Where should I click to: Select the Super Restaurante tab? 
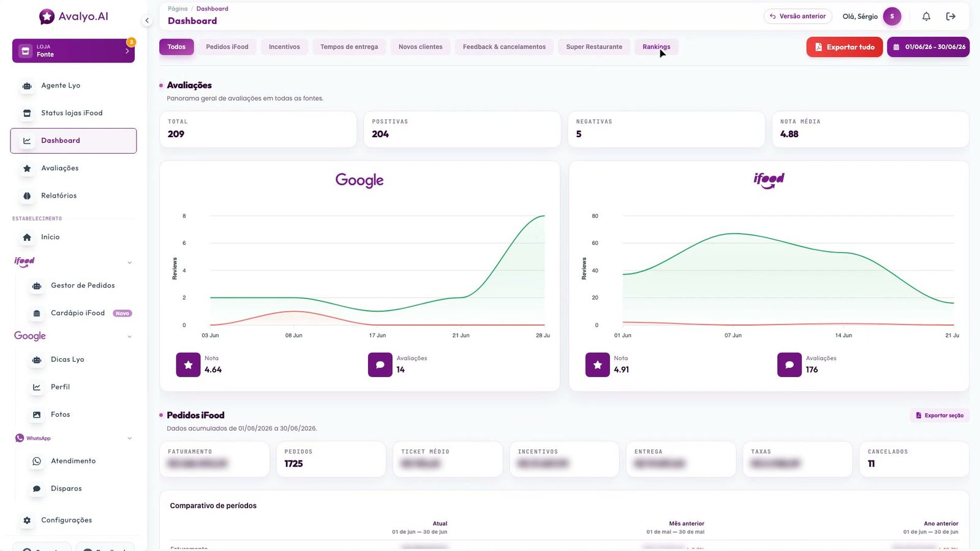click(594, 47)
